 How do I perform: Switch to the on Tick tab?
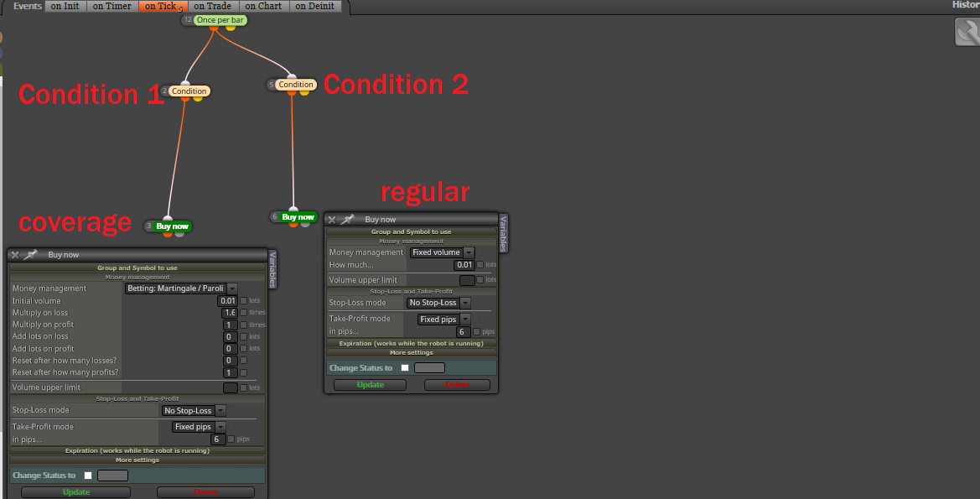(163, 6)
